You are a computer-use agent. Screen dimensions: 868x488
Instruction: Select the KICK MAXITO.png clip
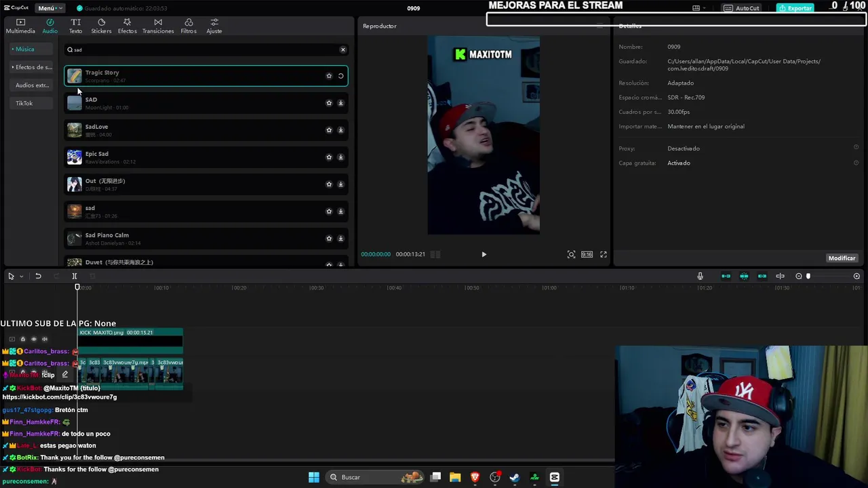[x=130, y=341]
